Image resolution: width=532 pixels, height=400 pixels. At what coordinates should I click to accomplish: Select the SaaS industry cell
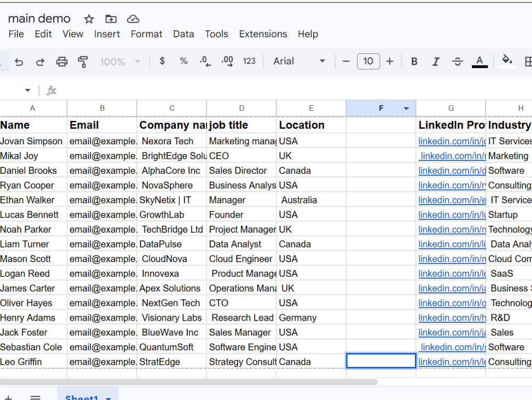[509, 274]
